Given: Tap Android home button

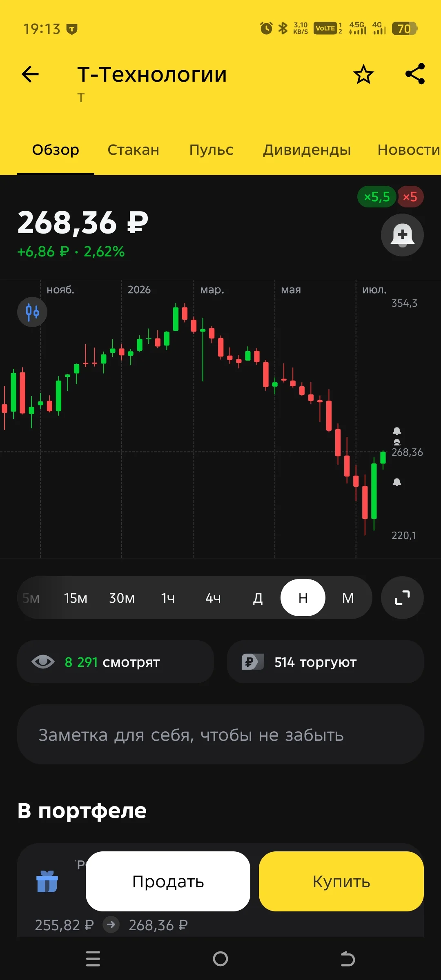Looking at the screenshot, I should click(x=220, y=959).
